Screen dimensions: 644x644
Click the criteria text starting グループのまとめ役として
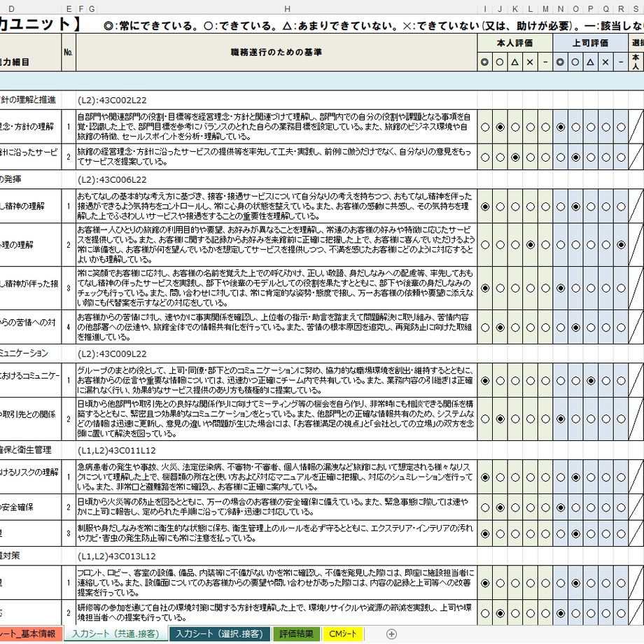275,380
